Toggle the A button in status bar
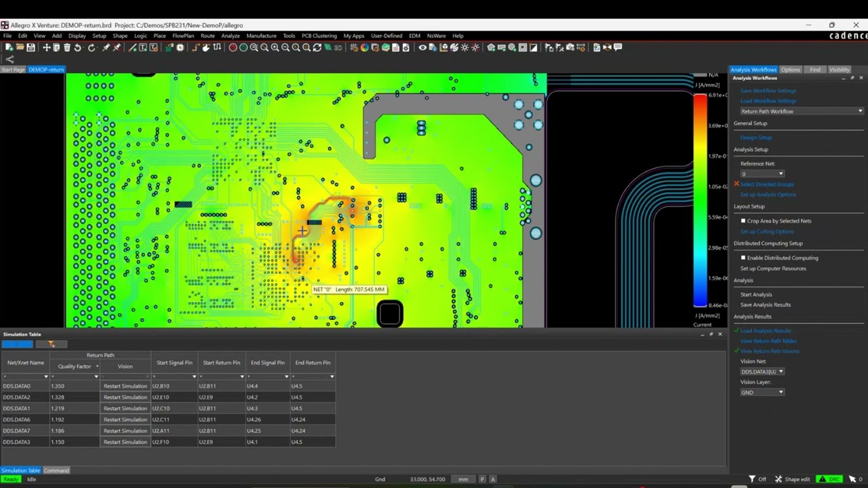The height and width of the screenshot is (488, 868). 493,479
